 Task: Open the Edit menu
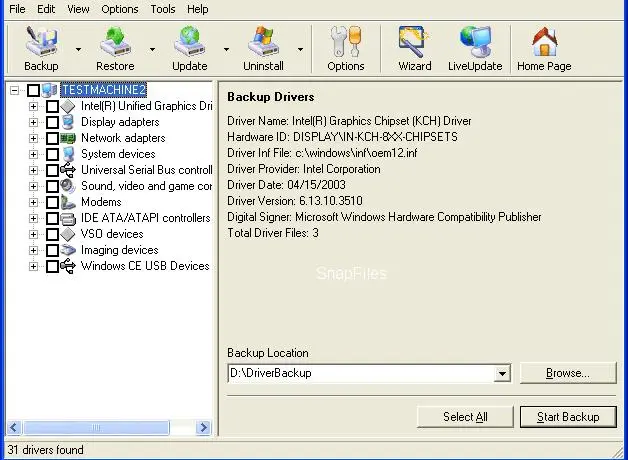46,9
